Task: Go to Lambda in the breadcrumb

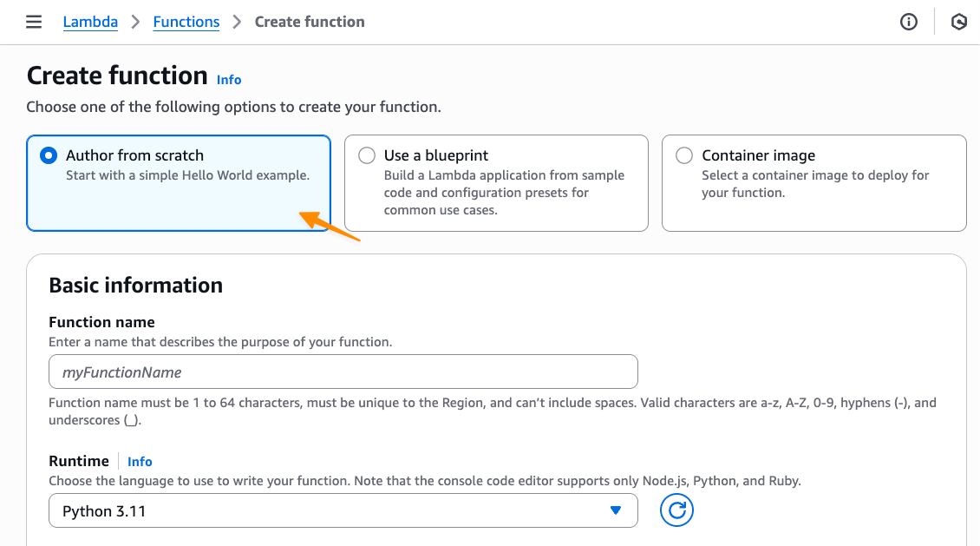Action: click(x=90, y=23)
